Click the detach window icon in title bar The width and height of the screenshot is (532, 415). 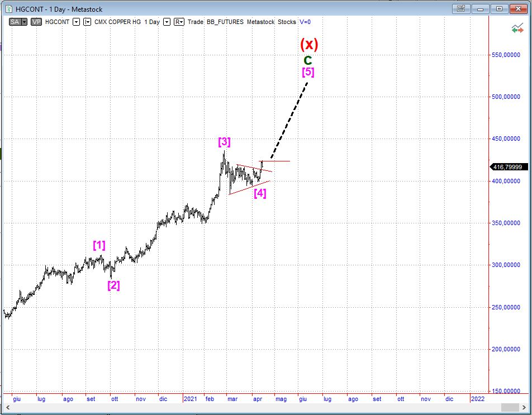pos(460,9)
